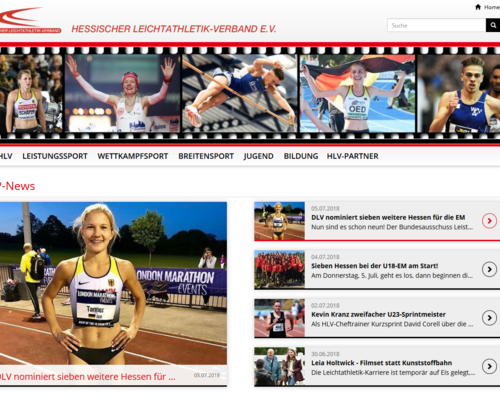Open the Leistungssport menu
This screenshot has height=400, width=500.
pyautogui.click(x=55, y=156)
